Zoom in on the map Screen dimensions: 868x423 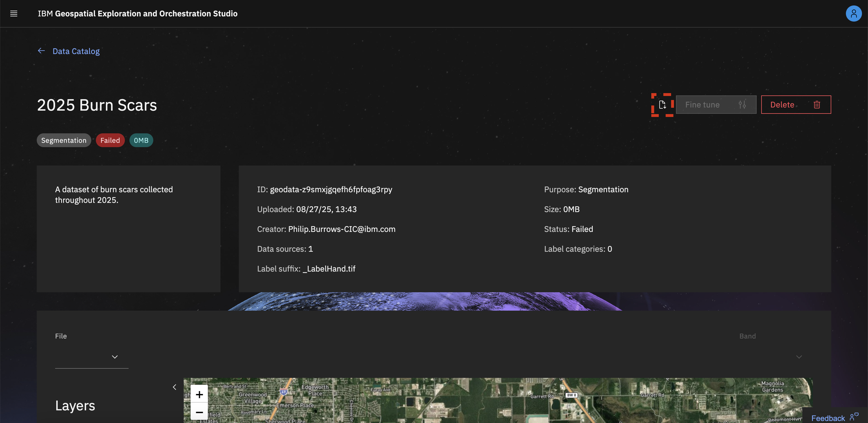coord(199,394)
